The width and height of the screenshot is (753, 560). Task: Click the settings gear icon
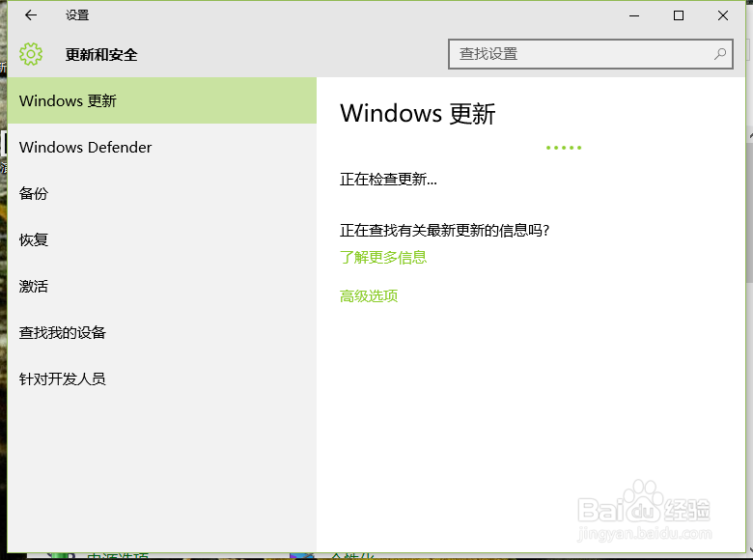[31, 54]
